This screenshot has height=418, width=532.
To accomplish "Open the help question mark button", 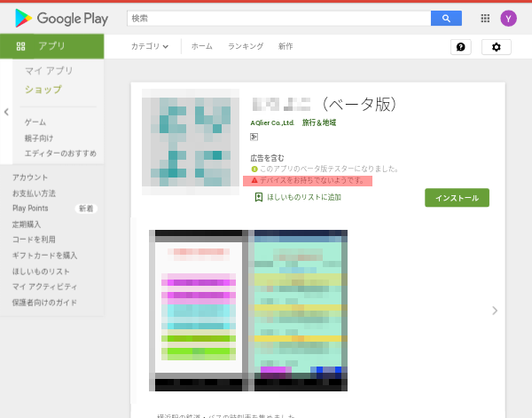I will 460,47.
